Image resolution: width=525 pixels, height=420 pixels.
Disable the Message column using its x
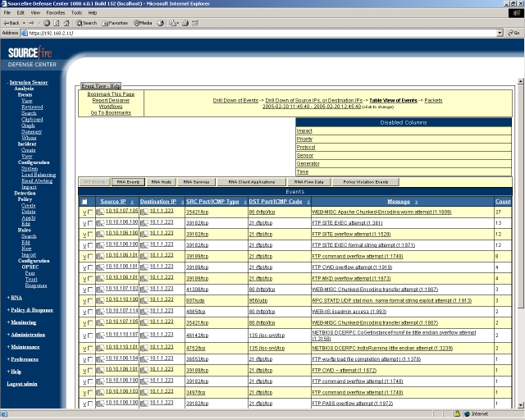pyautogui.click(x=416, y=202)
